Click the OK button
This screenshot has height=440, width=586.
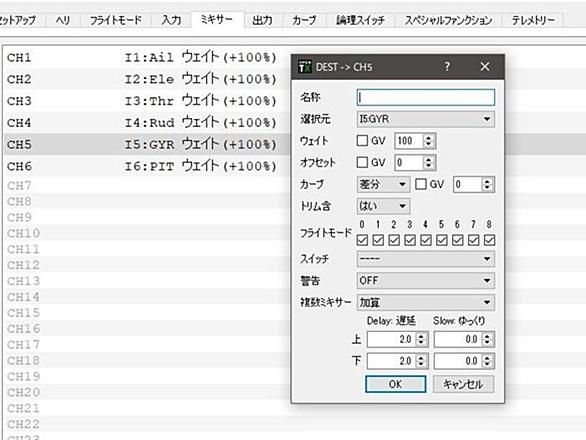coord(395,384)
